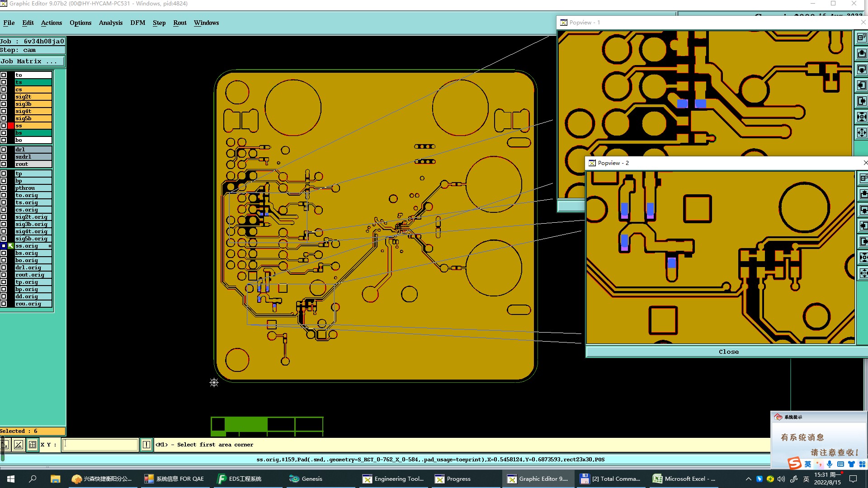
Task: Expand the DFM menu
Action: [x=137, y=23]
